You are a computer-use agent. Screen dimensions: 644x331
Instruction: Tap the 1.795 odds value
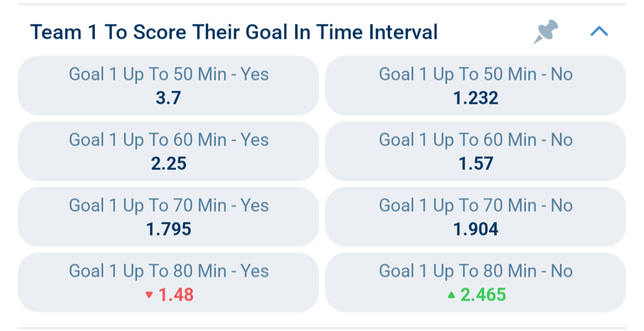coord(168,229)
